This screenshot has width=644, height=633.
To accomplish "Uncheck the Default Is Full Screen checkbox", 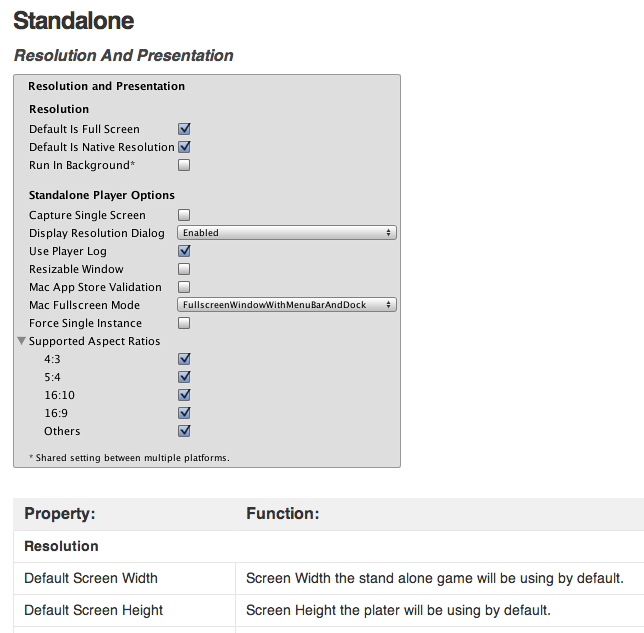I will 184,129.
